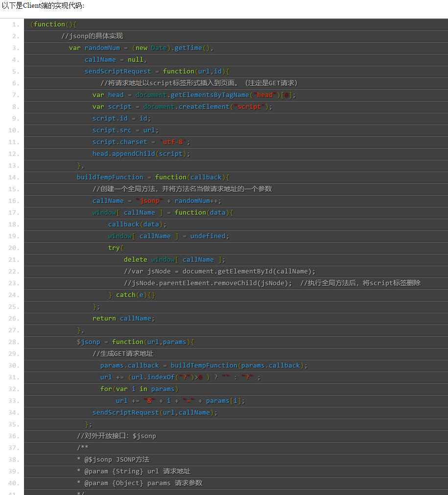Screen dimensions: 448x495
Task: Click the '/**' doc comment opening line
Action: (x=83, y=448)
